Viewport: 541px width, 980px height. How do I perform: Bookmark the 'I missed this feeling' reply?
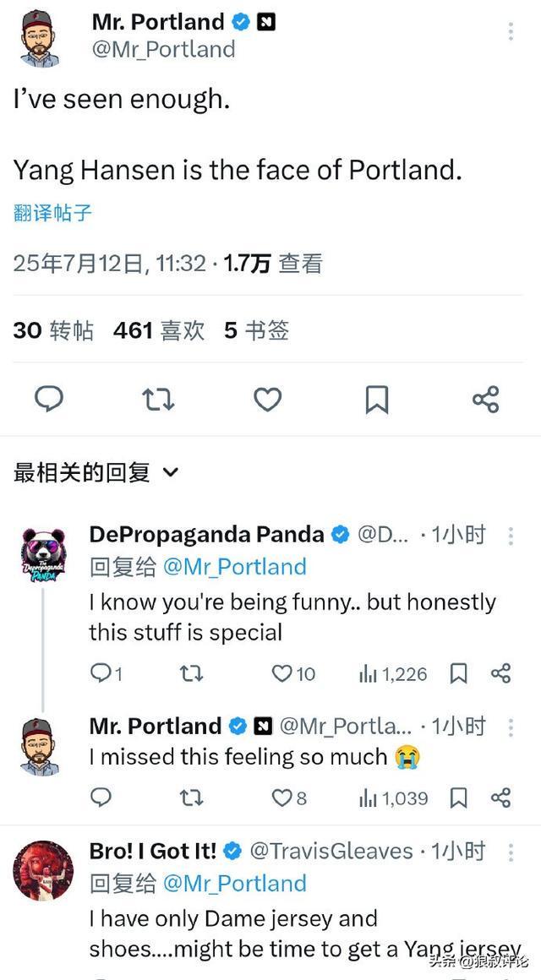point(458,798)
